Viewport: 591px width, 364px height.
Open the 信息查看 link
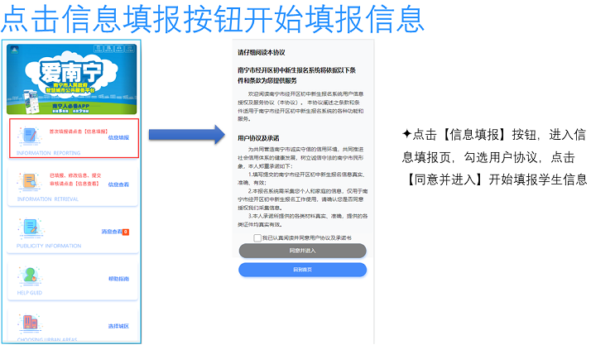118,184
